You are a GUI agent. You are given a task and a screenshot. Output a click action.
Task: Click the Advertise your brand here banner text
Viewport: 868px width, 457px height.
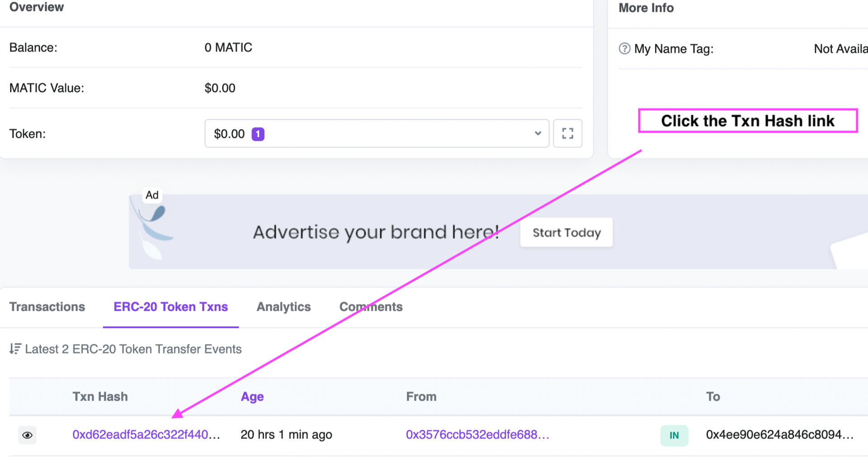tap(375, 232)
